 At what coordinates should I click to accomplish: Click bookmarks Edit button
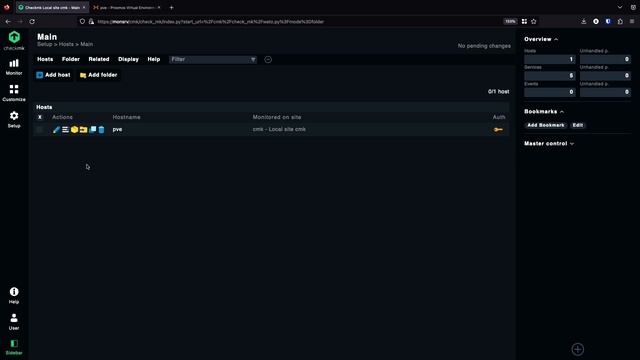coord(578,125)
